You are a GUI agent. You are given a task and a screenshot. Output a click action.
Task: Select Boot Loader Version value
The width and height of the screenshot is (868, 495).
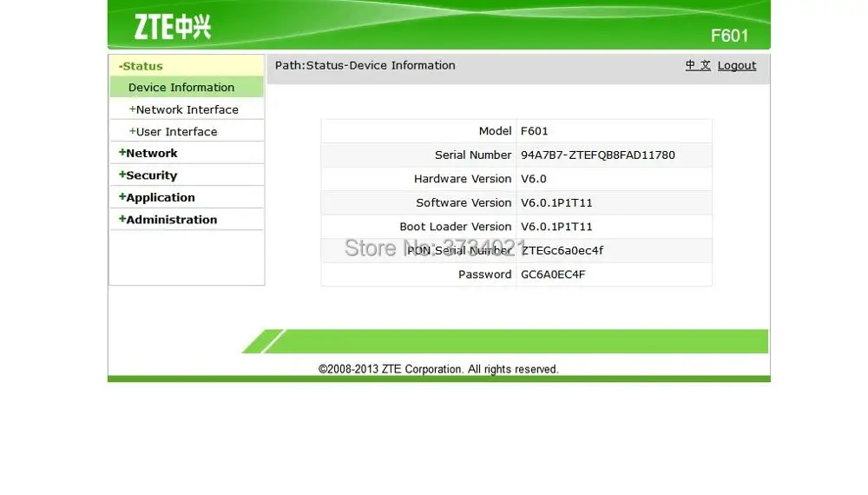[556, 227]
